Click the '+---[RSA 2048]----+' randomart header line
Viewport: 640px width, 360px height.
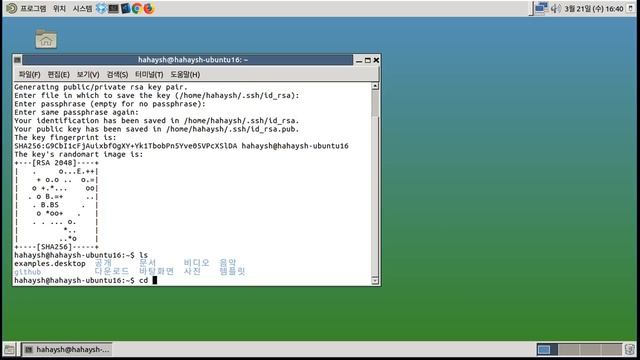(56, 162)
